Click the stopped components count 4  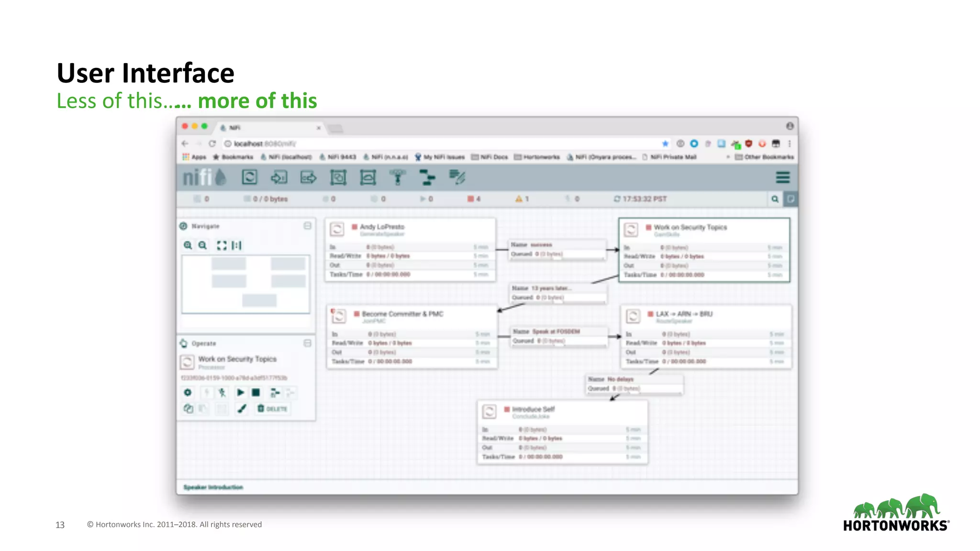(474, 199)
